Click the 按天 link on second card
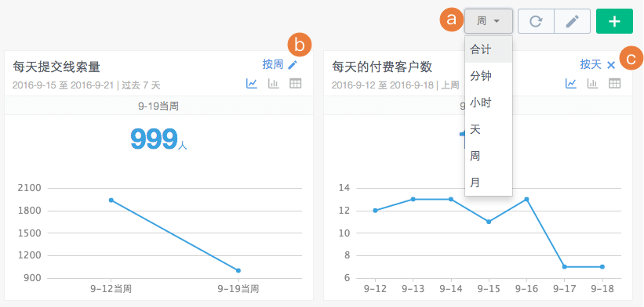 click(591, 64)
